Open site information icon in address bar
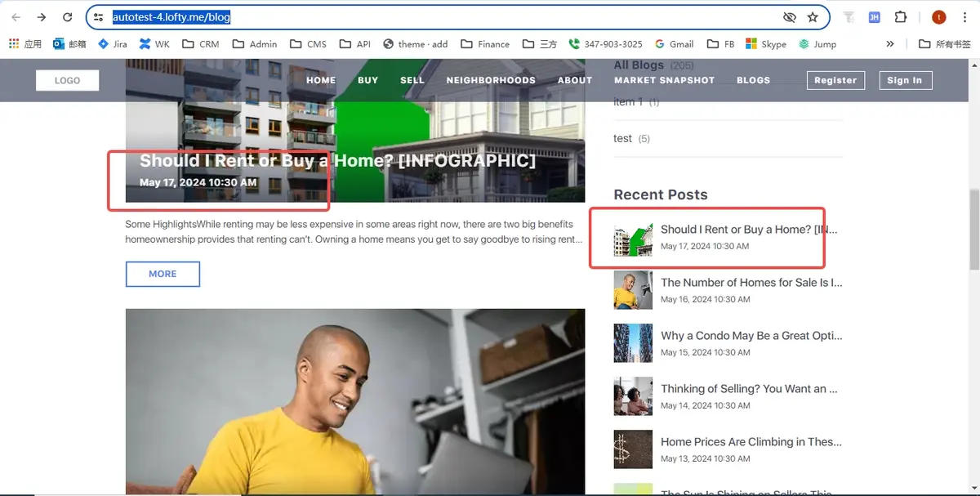 pos(98,17)
